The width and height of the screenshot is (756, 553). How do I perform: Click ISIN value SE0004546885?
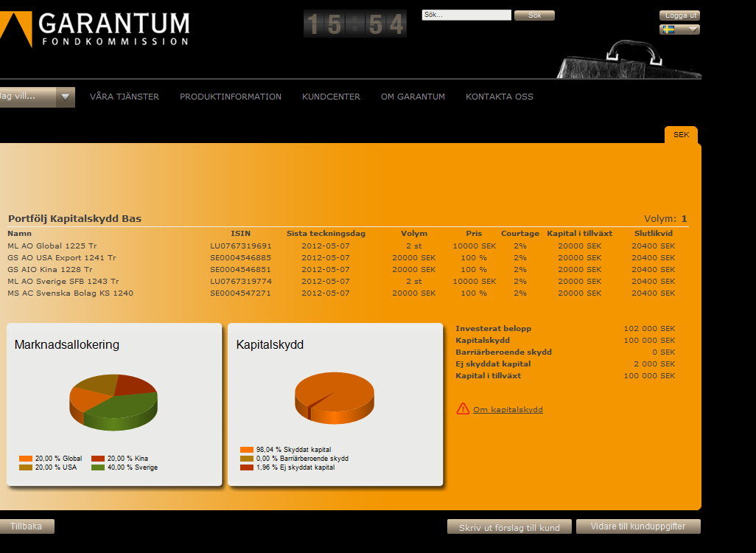tap(241, 257)
